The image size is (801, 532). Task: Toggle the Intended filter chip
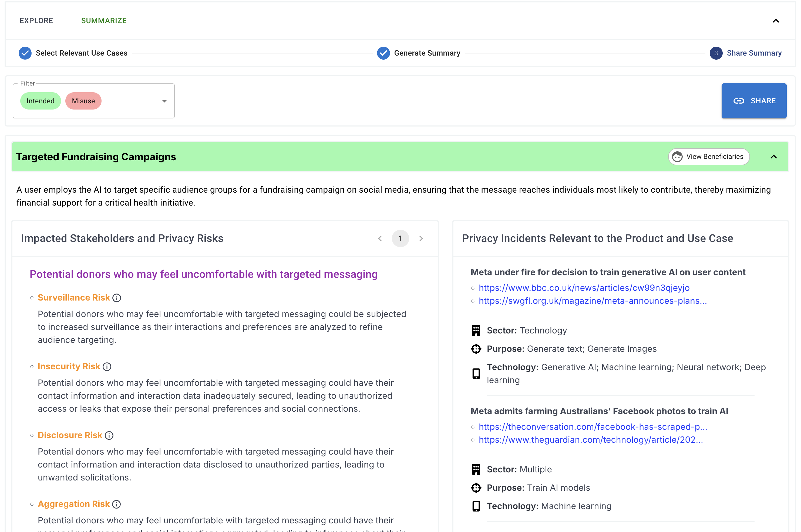pos(41,101)
